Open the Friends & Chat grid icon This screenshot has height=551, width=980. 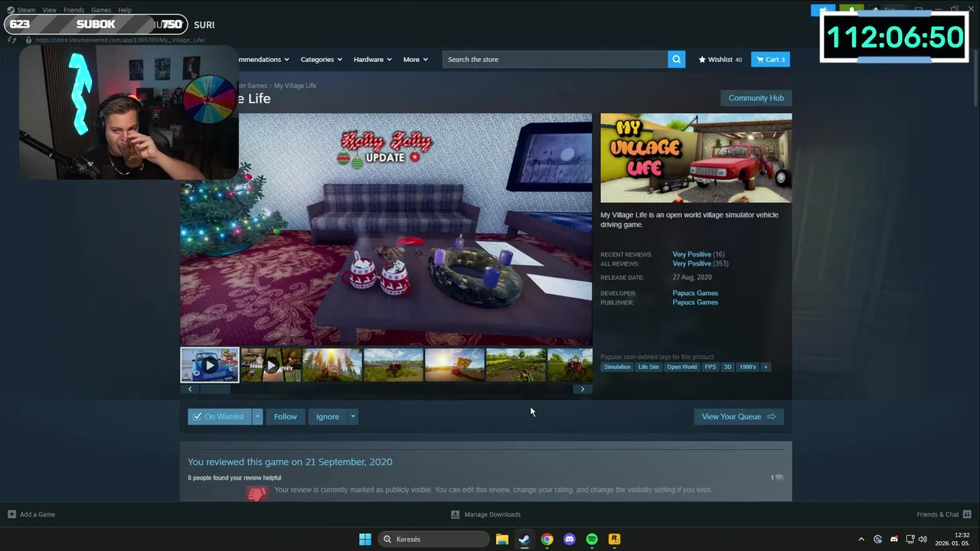[x=967, y=514]
